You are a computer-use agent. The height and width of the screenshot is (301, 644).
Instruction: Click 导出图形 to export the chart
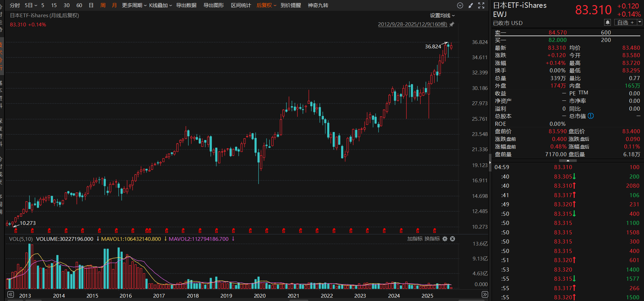point(214,5)
